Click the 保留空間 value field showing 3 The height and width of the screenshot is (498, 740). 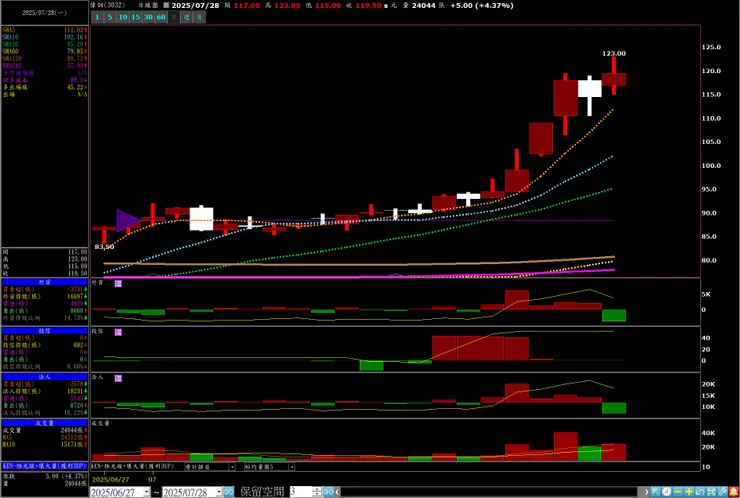coord(301,492)
